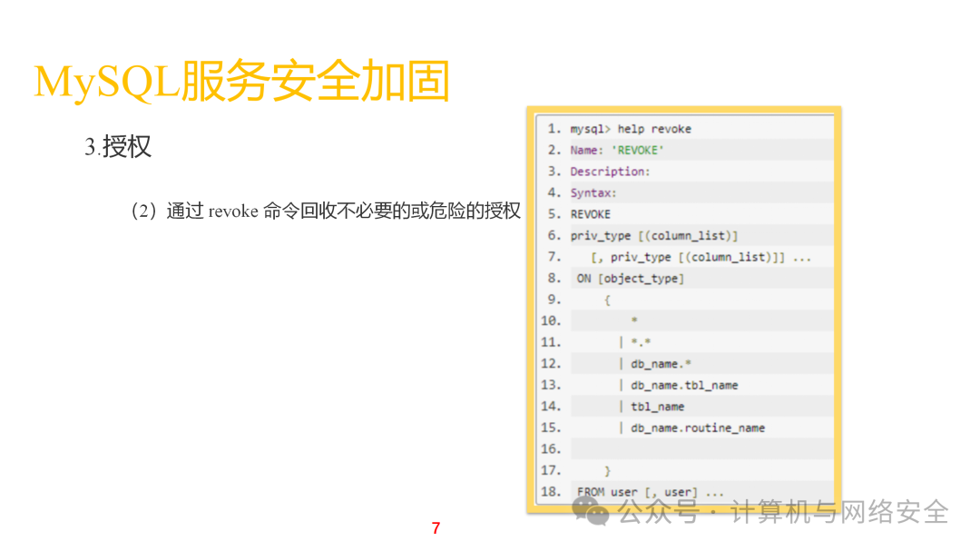980x551 pixels.
Task: Click the | *.* entry on line 11
Action: click(x=634, y=342)
